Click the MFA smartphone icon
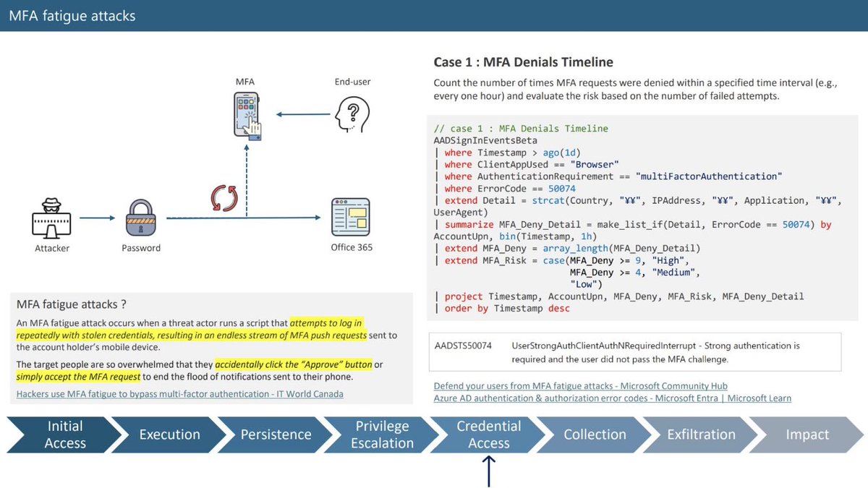 coord(247,116)
